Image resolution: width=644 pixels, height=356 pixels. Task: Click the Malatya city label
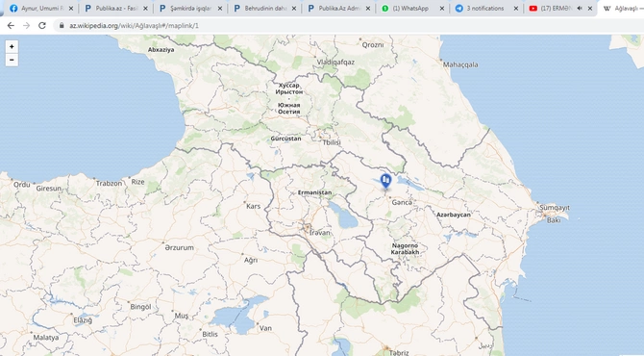tap(46, 338)
